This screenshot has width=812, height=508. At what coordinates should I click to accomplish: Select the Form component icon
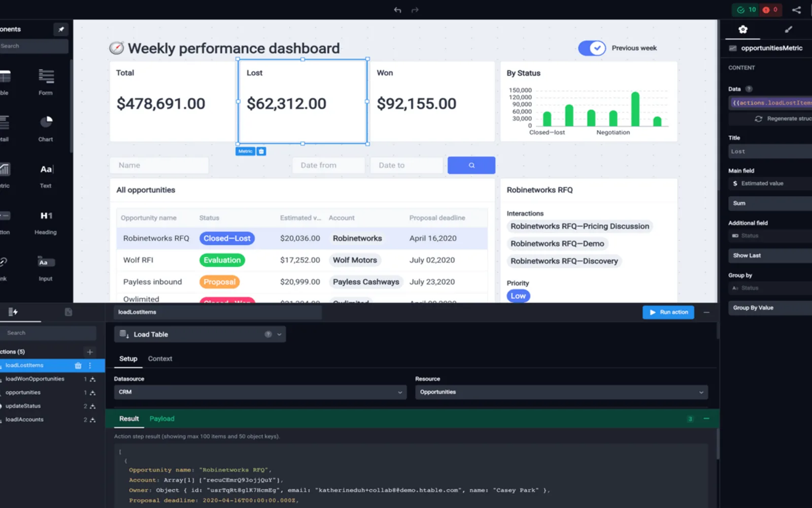46,77
